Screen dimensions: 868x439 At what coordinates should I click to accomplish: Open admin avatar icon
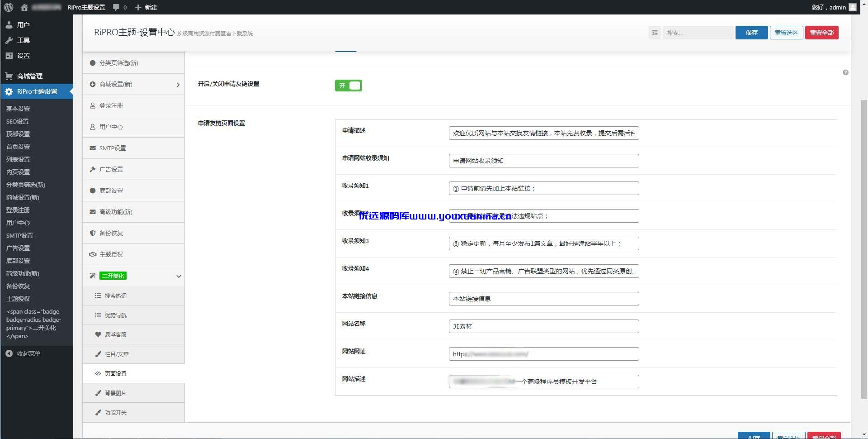coord(853,7)
